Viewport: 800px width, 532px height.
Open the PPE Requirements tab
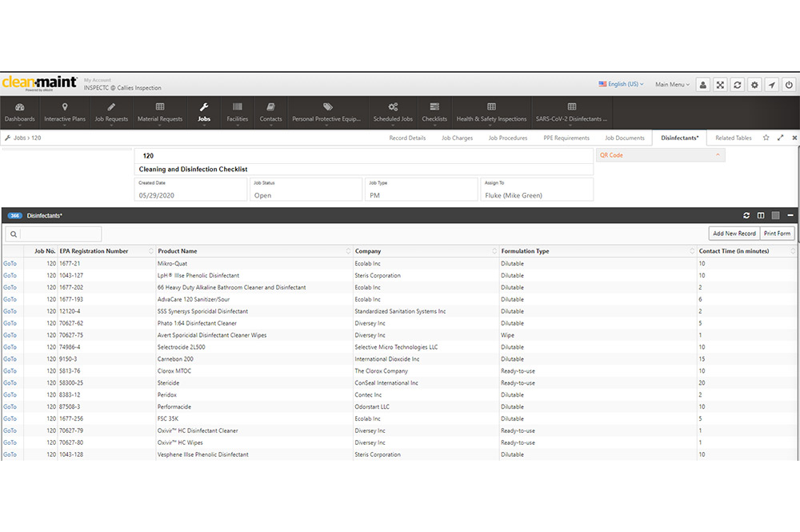(x=566, y=138)
